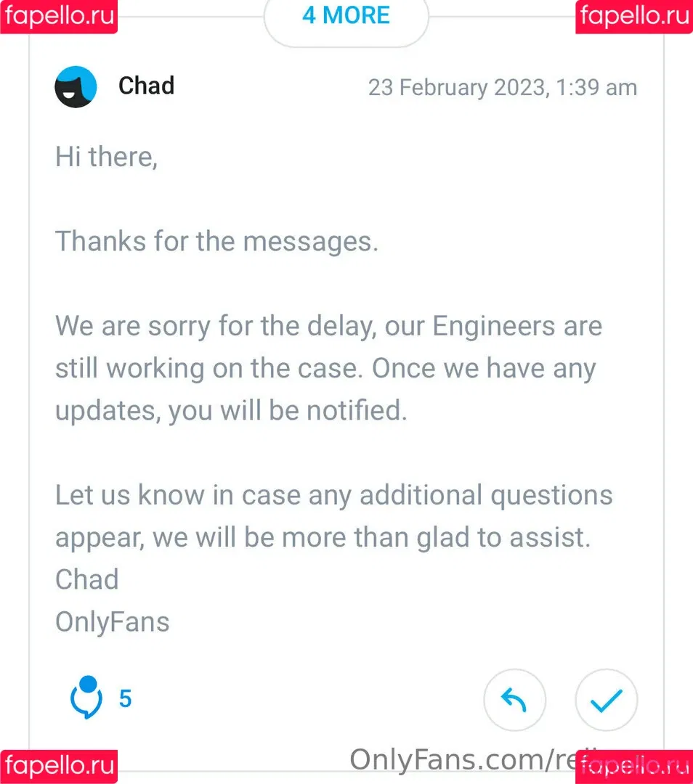Click the OnlyFans signature line
The image size is (693, 784).
pos(112,623)
